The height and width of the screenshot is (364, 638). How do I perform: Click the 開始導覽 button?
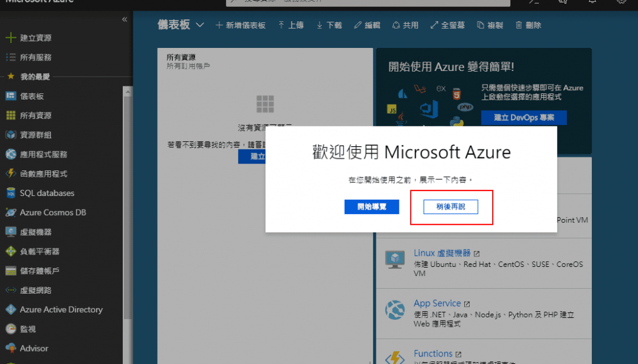point(371,207)
